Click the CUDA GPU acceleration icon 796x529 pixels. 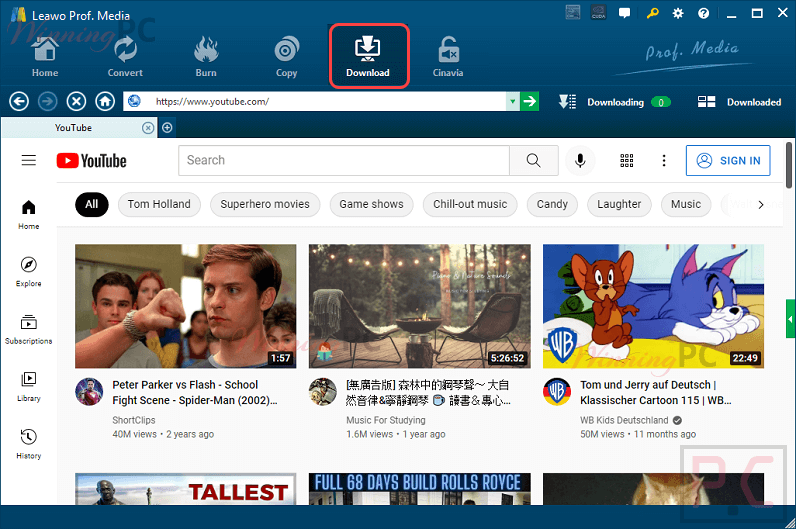tap(599, 13)
